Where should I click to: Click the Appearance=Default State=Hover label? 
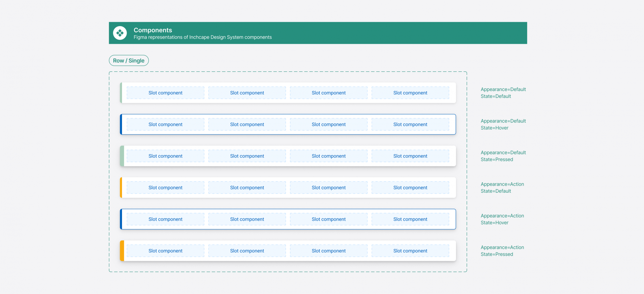(x=503, y=124)
